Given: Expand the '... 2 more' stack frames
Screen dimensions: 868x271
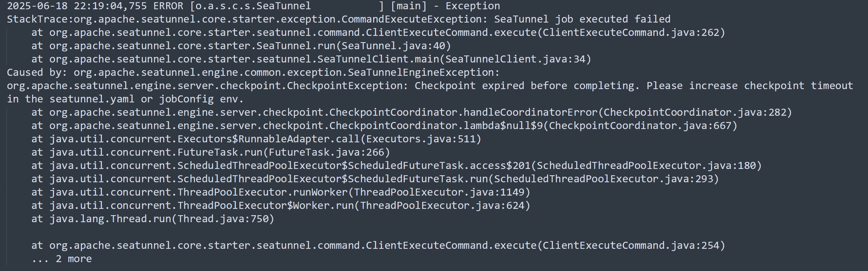Looking at the screenshot, I should (x=62, y=259).
